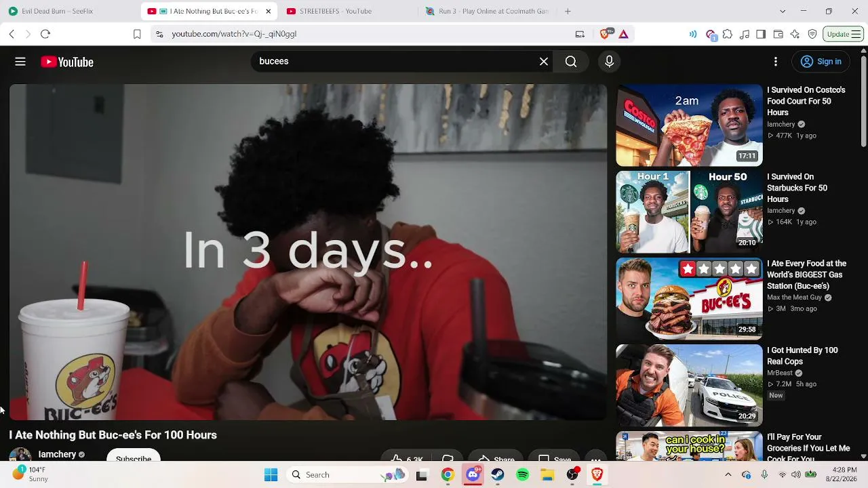Open the sound wave extension icon
The width and height of the screenshot is (868, 488).
tap(693, 34)
